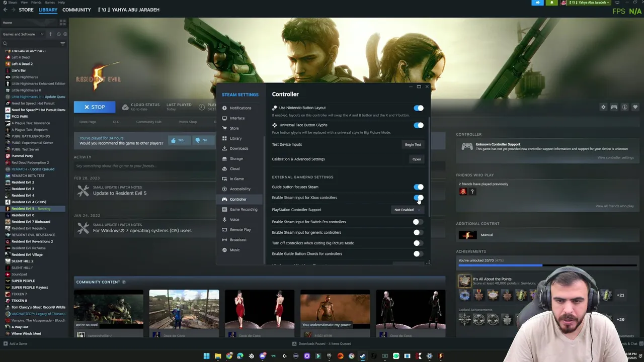This screenshot has height=362, width=644.
Task: Toggle Guide button focuses Steam switch
Action: (x=419, y=187)
